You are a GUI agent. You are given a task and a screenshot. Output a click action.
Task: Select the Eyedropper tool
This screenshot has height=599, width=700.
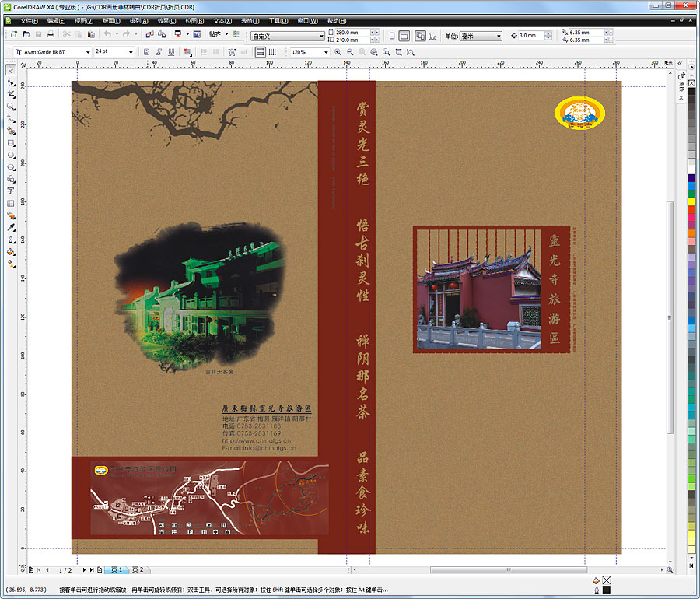pyautogui.click(x=11, y=228)
